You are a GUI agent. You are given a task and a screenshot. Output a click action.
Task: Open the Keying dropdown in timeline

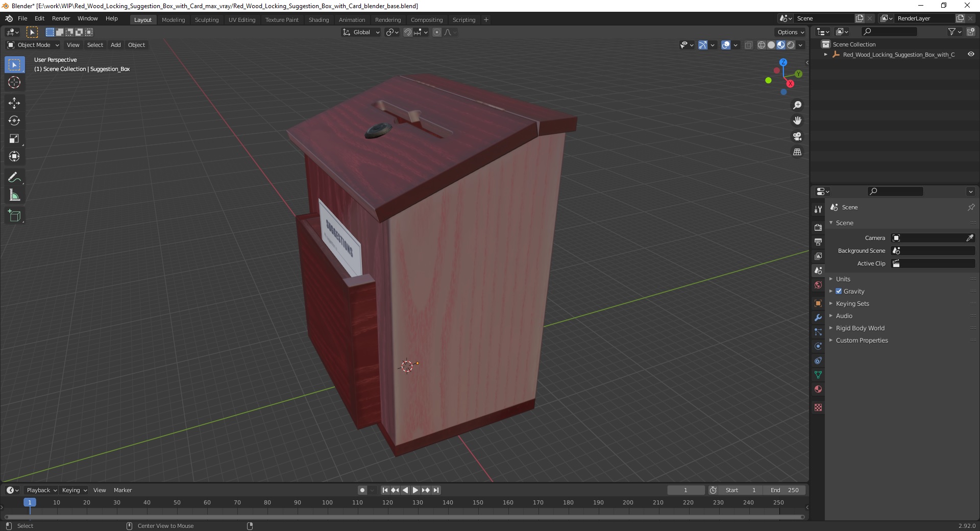[74, 490]
